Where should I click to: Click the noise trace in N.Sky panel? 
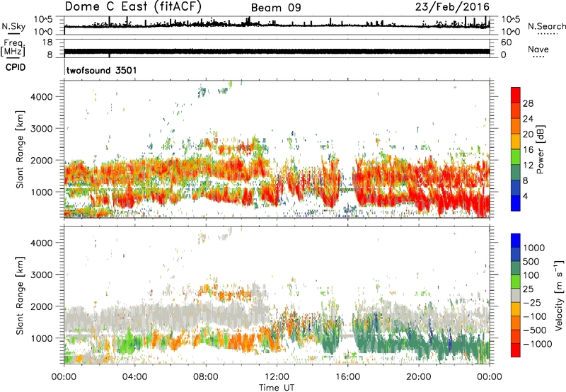point(277,25)
